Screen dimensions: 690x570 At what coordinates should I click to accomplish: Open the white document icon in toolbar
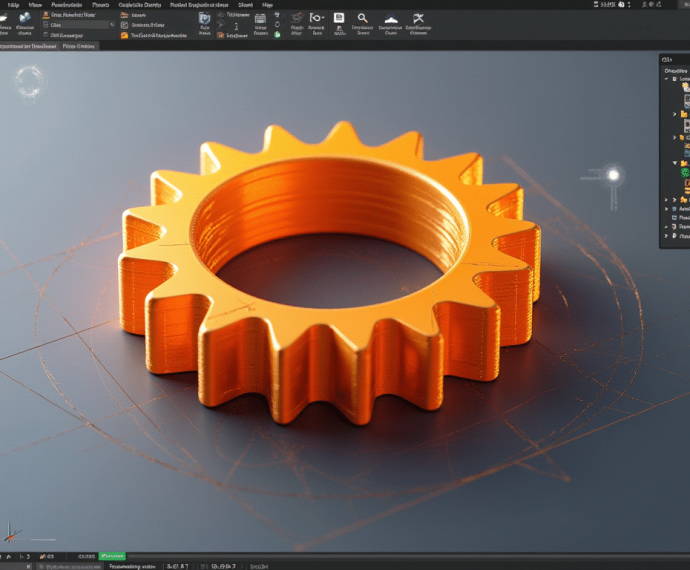tap(339, 18)
